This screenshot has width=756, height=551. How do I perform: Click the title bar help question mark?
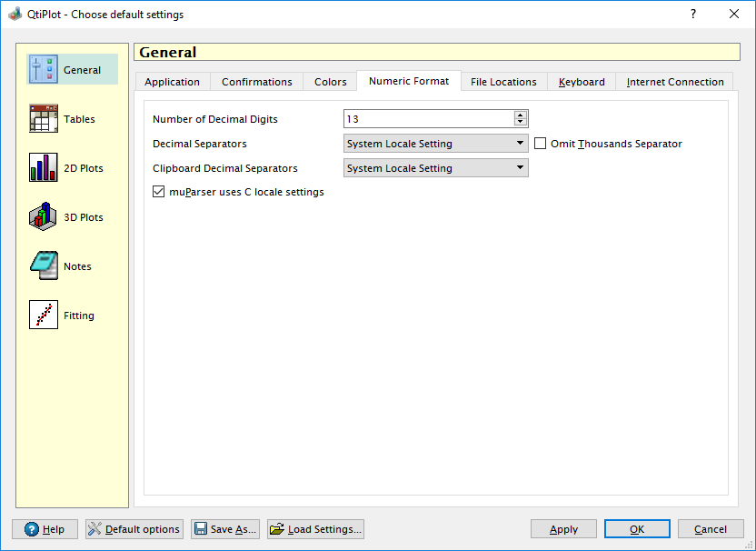pyautogui.click(x=692, y=14)
